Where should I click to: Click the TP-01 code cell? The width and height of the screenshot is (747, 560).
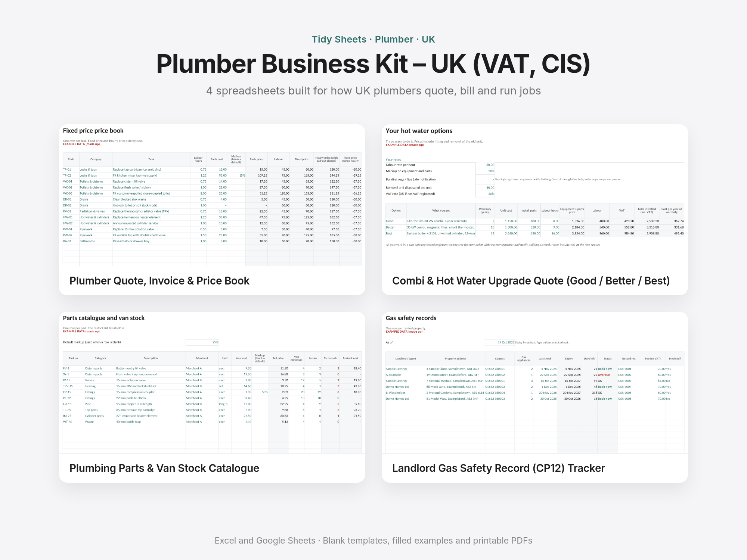(x=71, y=169)
